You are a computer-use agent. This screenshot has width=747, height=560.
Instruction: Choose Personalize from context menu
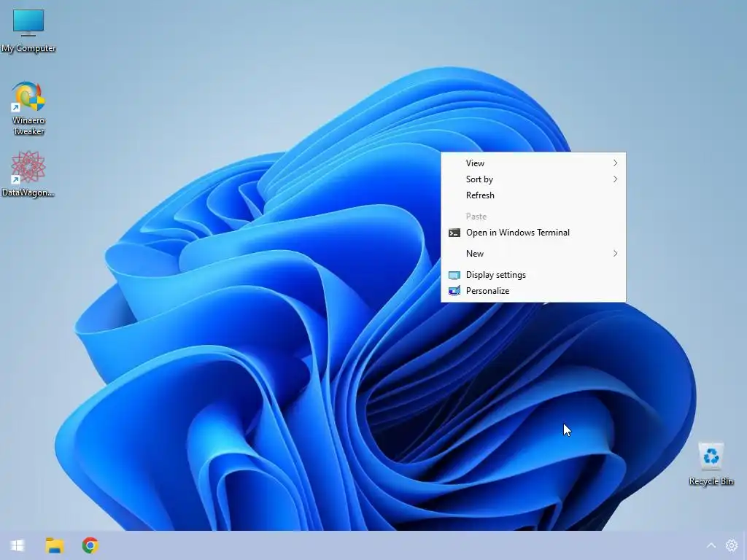pyautogui.click(x=533, y=291)
